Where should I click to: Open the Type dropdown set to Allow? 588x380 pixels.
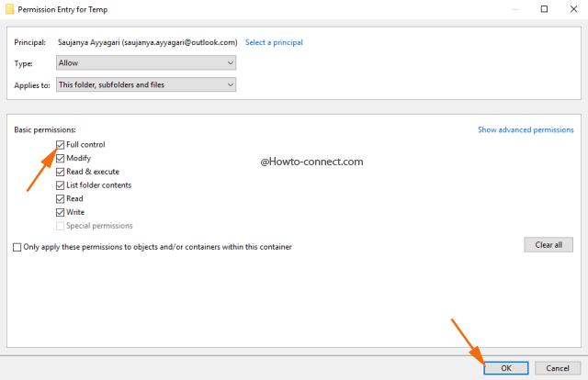pyautogui.click(x=145, y=63)
